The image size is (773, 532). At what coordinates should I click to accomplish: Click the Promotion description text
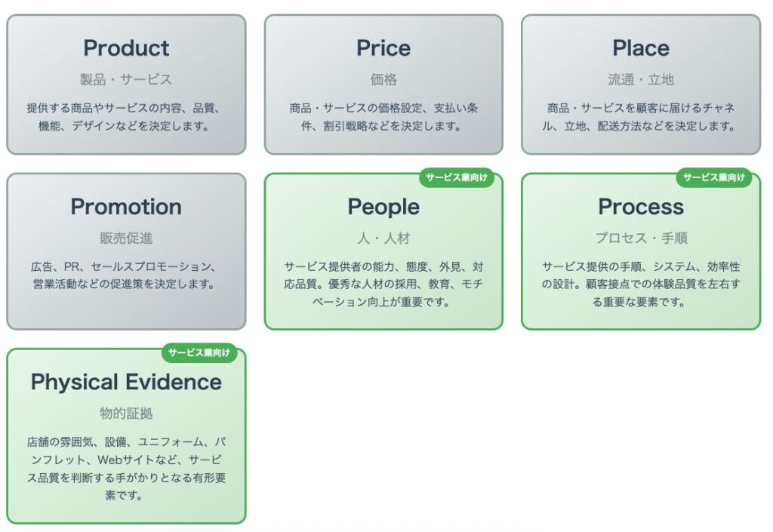[x=124, y=275]
